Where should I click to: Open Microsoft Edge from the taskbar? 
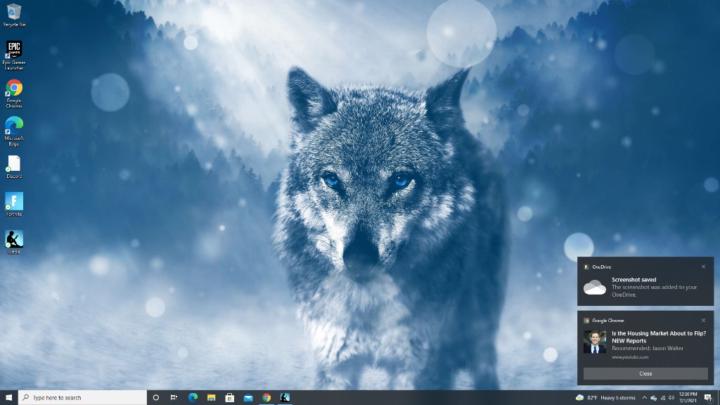point(193,397)
